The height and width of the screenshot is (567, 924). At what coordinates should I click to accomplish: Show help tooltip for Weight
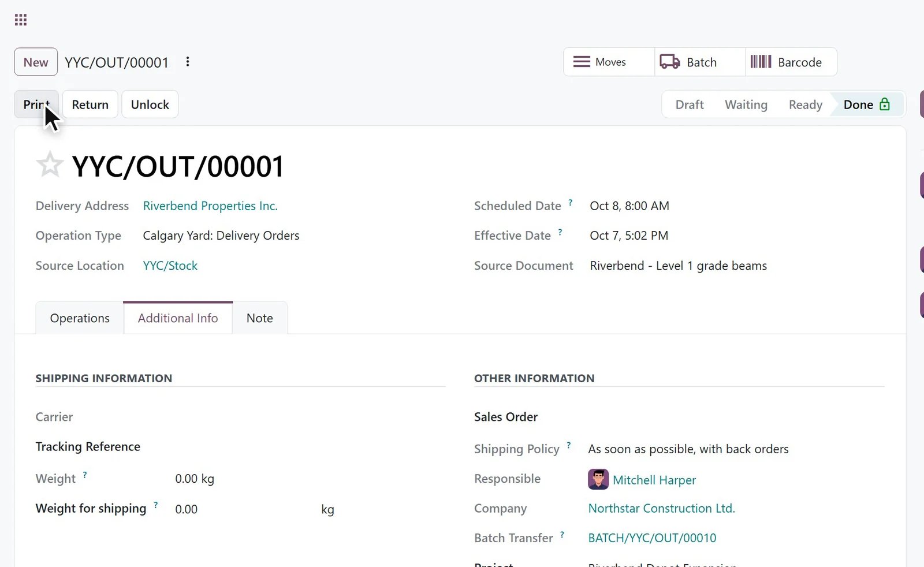click(85, 475)
